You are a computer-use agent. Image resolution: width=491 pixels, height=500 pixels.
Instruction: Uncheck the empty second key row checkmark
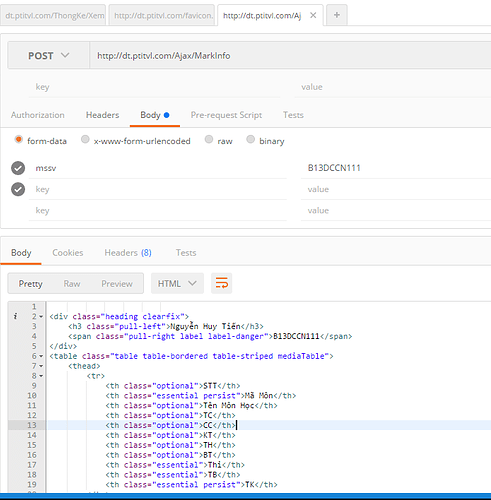(x=18, y=189)
